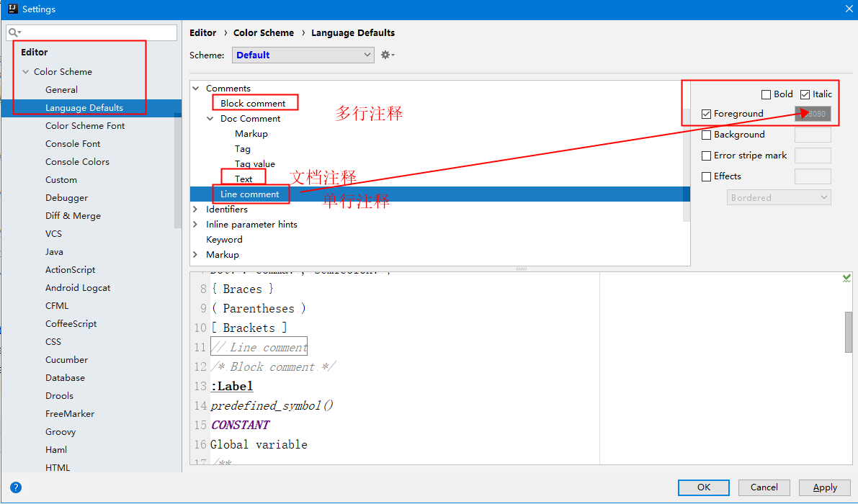Open Android Logcat color settings
Screen dimensions: 858x504
click(x=78, y=287)
